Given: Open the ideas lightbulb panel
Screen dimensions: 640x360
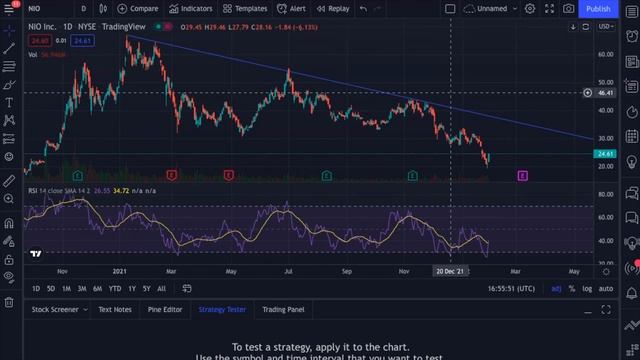Looking at the screenshot, I should pyautogui.click(x=631, y=162).
